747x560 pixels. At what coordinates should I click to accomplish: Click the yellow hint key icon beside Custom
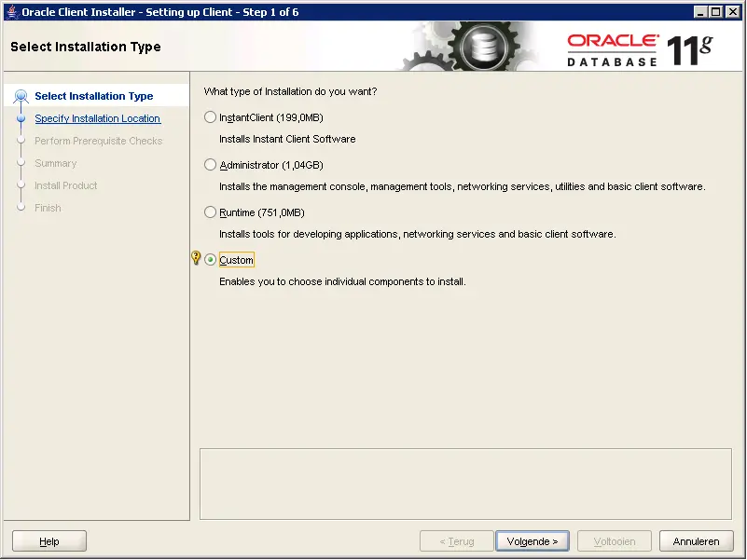pos(196,257)
